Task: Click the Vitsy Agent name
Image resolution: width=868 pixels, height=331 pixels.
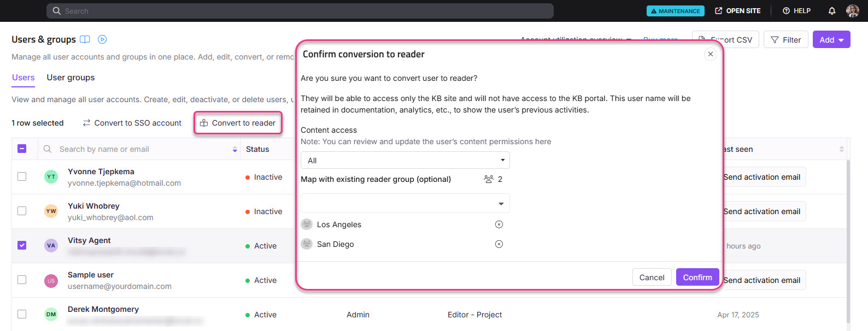Action: click(89, 240)
